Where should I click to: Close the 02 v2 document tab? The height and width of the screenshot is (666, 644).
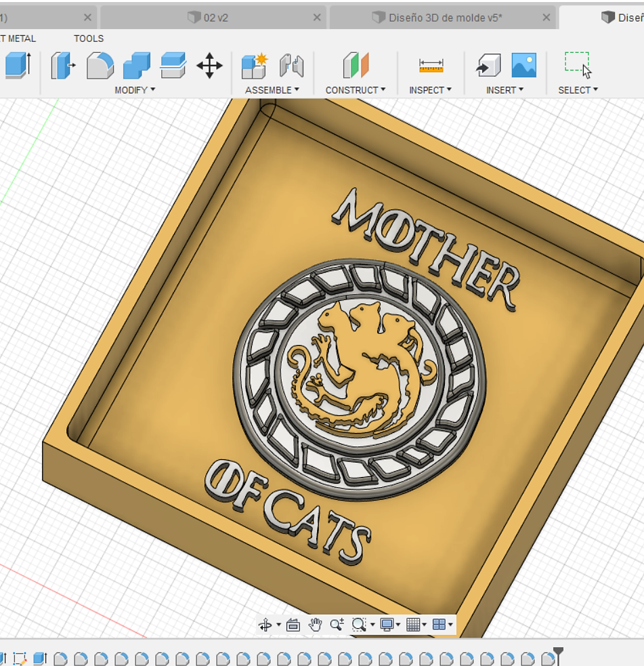tap(317, 18)
